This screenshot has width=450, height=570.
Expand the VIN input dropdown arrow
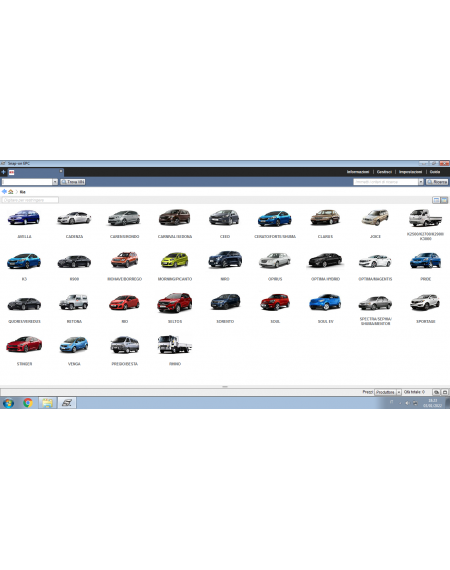(x=55, y=182)
